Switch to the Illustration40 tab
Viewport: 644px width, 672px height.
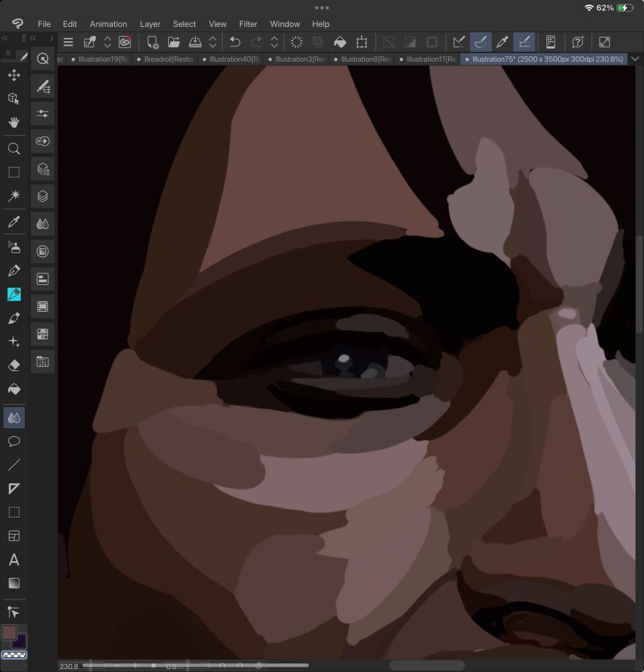point(231,59)
